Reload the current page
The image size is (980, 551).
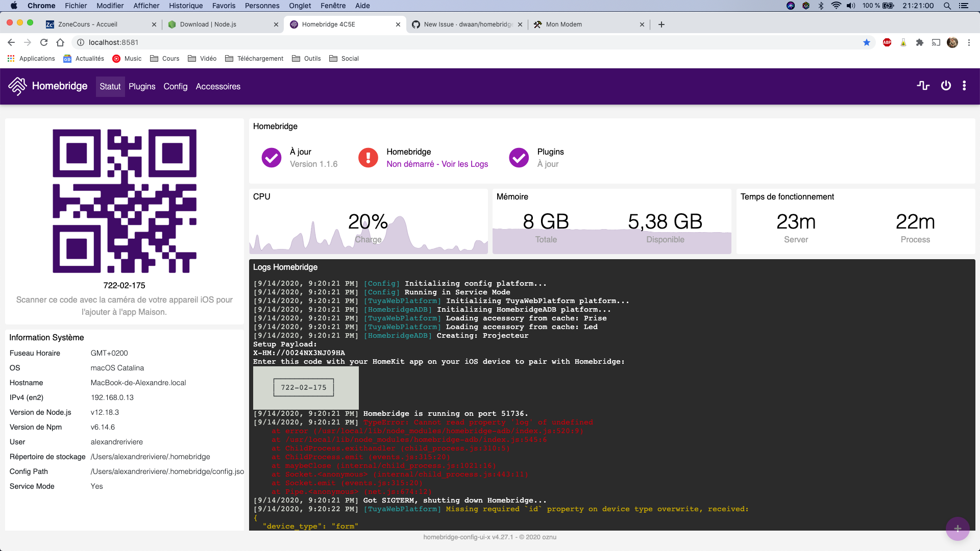pyautogui.click(x=44, y=42)
